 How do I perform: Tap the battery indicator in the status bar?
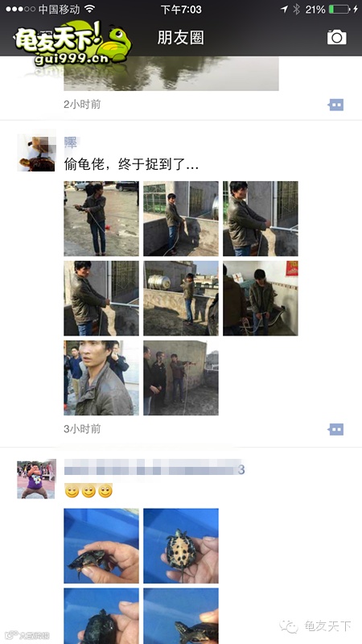click(339, 9)
